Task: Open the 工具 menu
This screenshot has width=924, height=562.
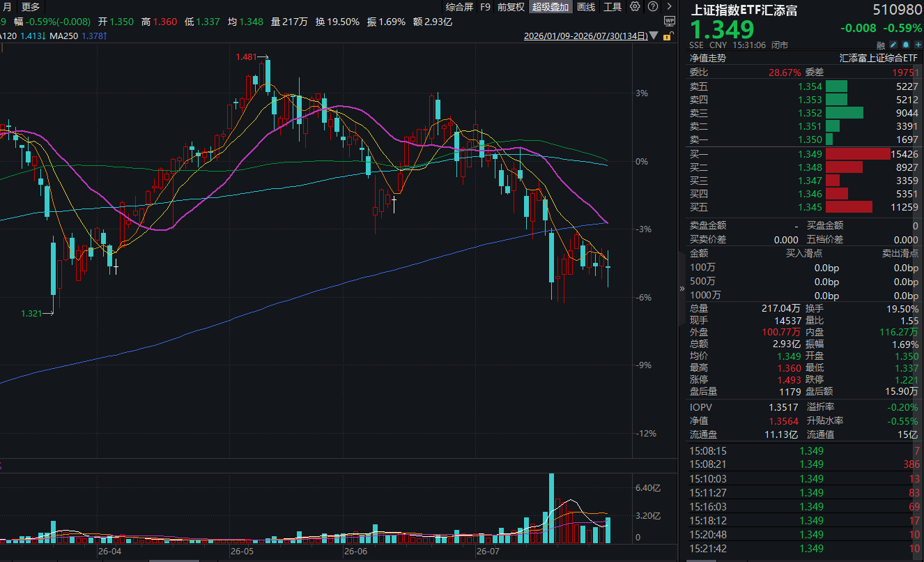Action: [613, 7]
